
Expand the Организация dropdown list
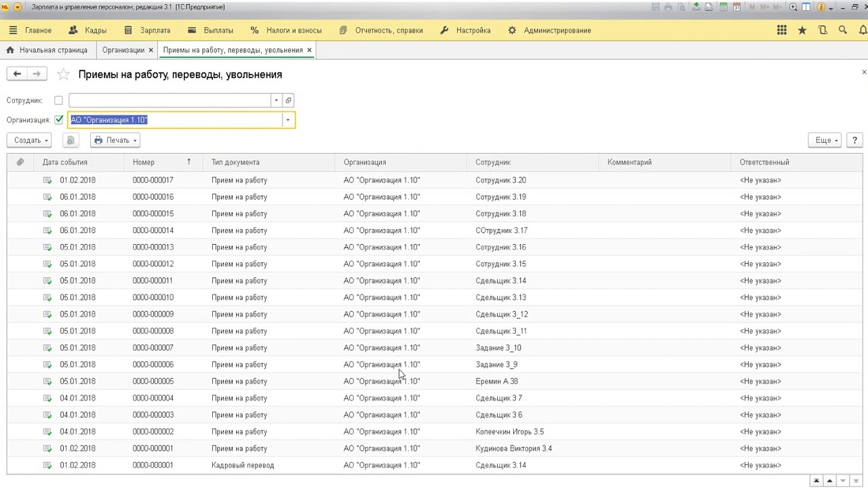[x=288, y=120]
